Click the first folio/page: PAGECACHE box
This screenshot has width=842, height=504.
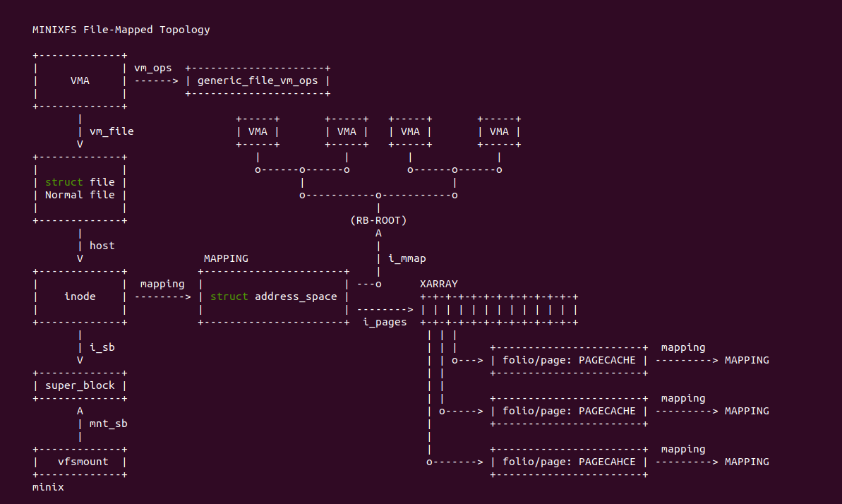pos(569,360)
